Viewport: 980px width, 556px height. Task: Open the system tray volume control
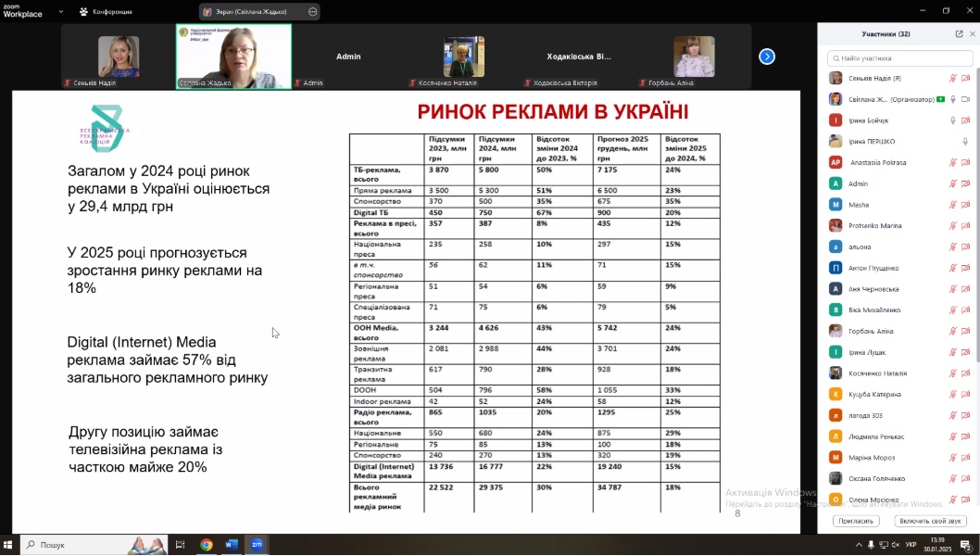point(896,546)
